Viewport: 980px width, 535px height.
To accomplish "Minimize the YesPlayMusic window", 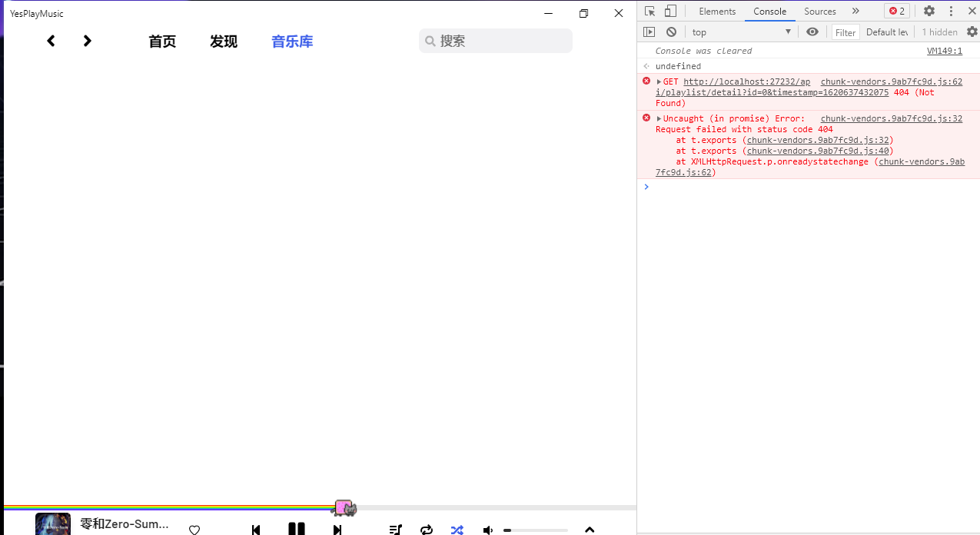I will (x=549, y=13).
